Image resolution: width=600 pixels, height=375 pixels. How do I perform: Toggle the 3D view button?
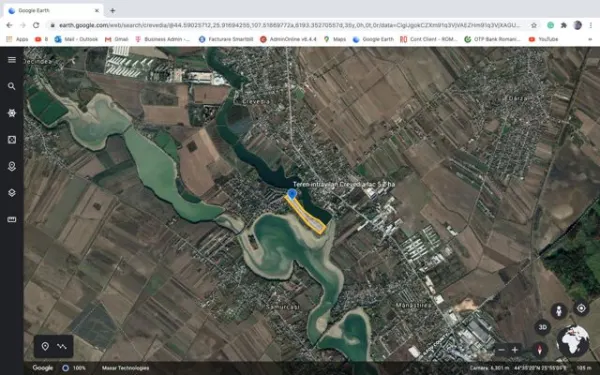pos(543,327)
